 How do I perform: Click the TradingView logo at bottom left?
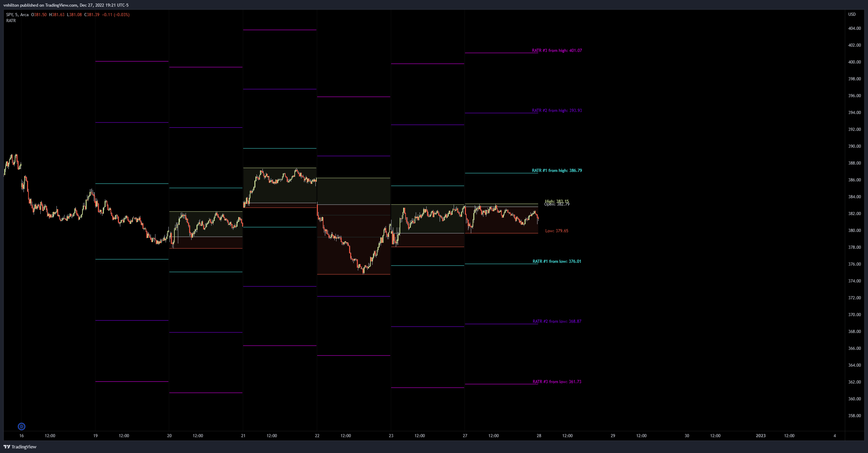(20, 447)
